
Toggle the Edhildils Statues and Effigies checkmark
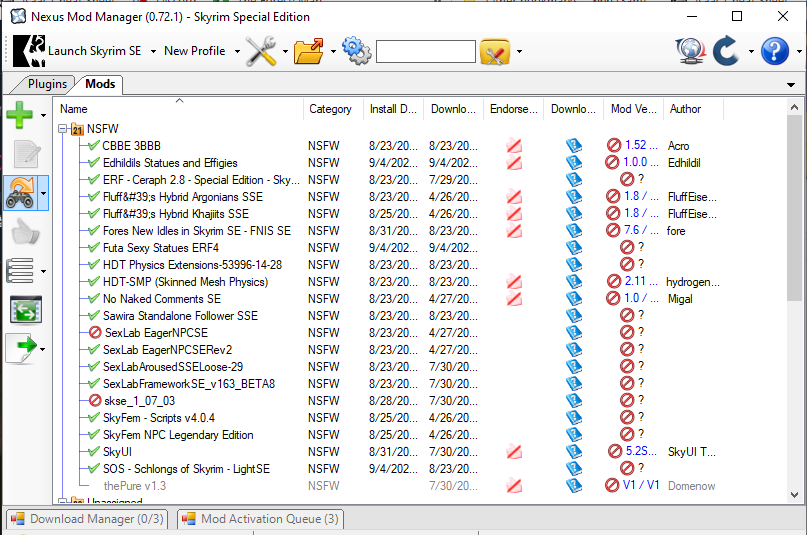tap(94, 163)
